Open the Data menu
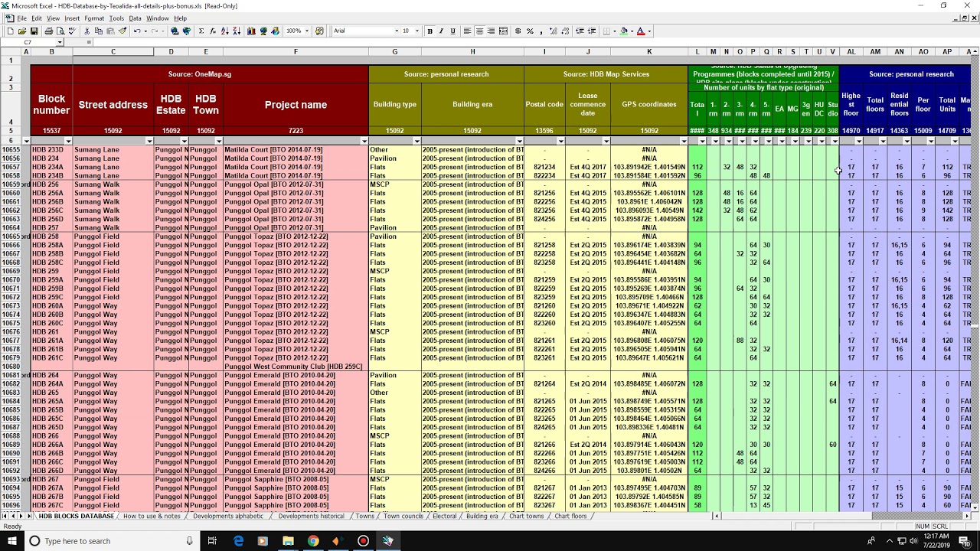The height and width of the screenshot is (551, 980). [135, 18]
